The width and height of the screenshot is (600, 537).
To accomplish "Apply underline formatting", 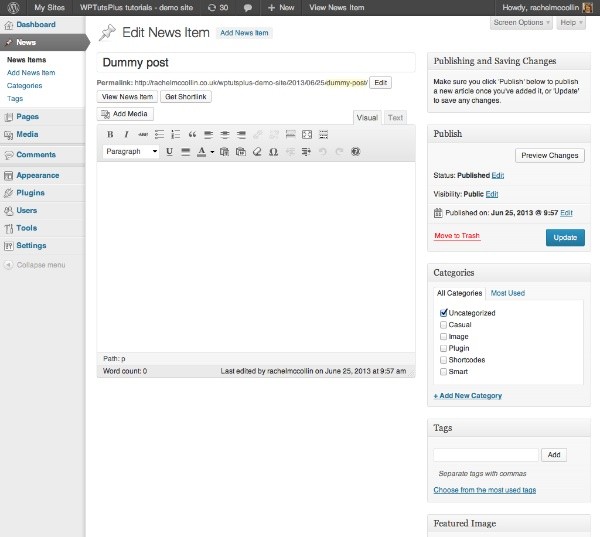I will (x=170, y=152).
